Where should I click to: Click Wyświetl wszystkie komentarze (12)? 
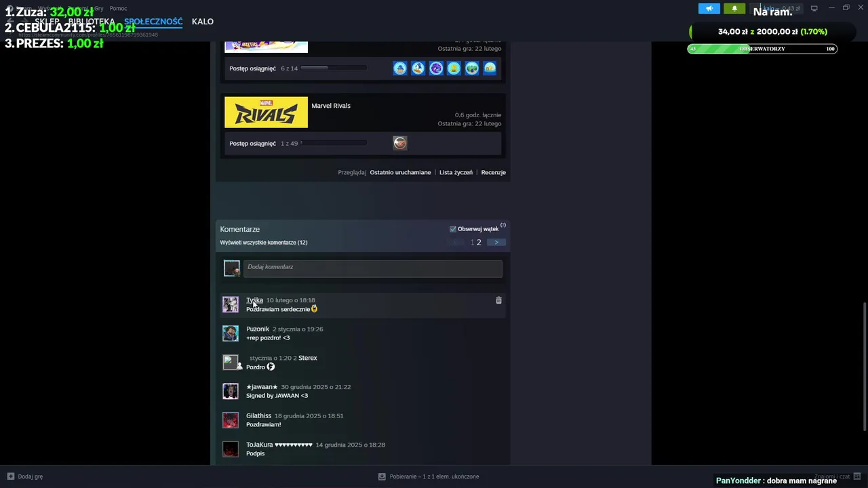point(264,243)
